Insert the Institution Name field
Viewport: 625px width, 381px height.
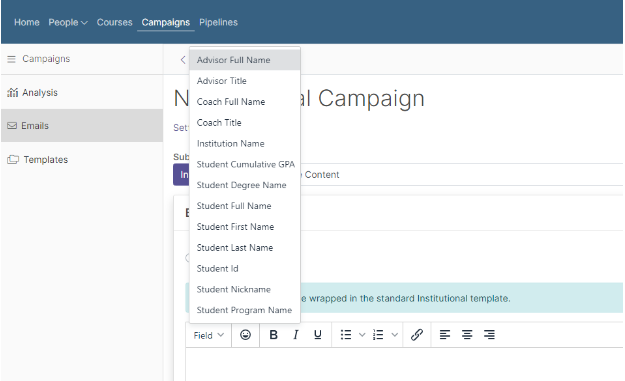pyautogui.click(x=245, y=143)
